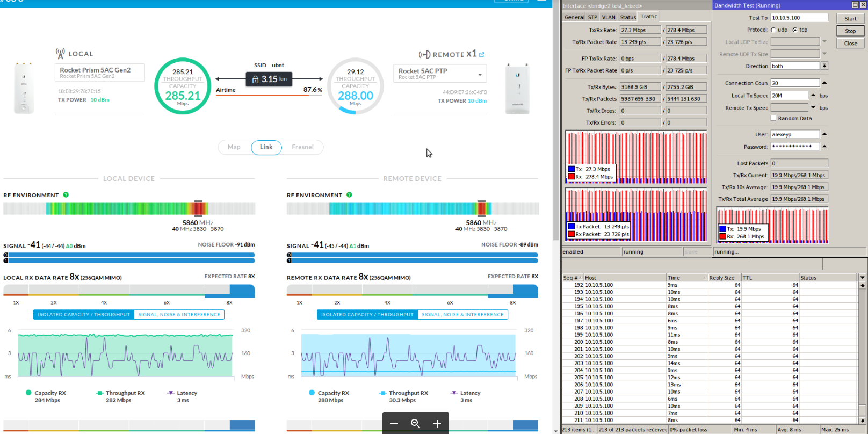Switch to the Map view
Image resolution: width=868 pixels, height=434 pixels.
pos(234,147)
